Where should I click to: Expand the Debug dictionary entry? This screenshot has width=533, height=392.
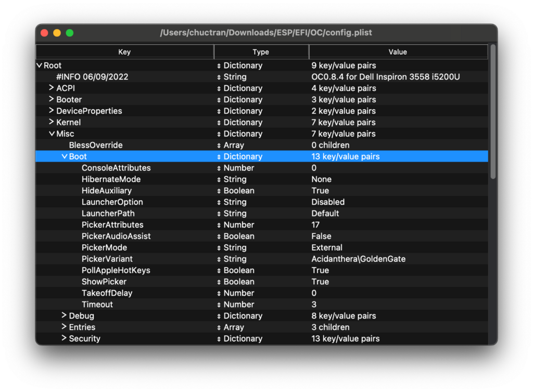click(64, 316)
